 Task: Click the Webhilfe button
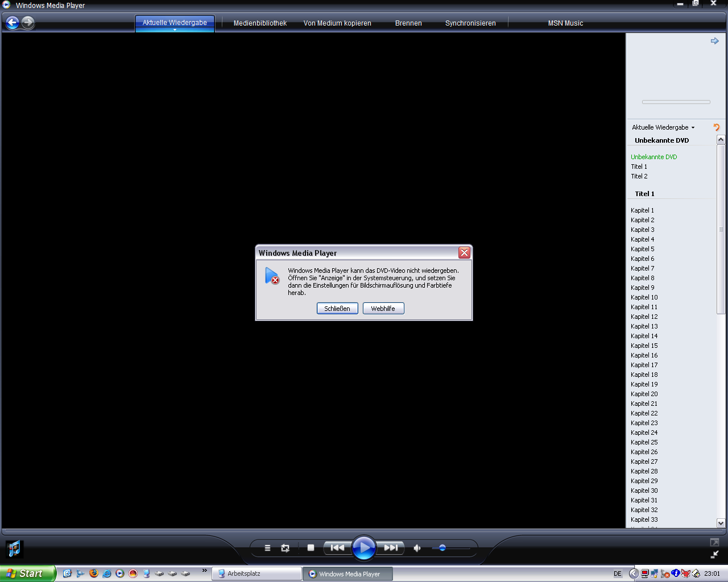[383, 309]
